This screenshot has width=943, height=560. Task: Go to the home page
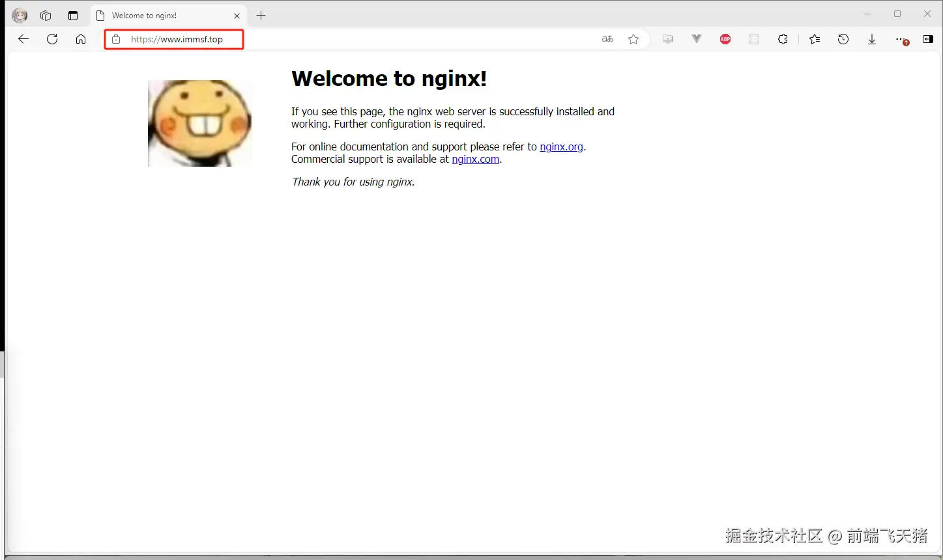point(81,39)
